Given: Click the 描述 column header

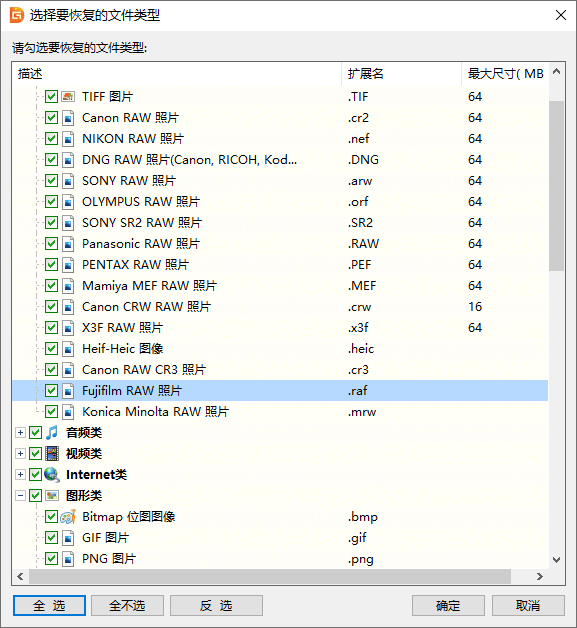Looking at the screenshot, I should (177, 74).
